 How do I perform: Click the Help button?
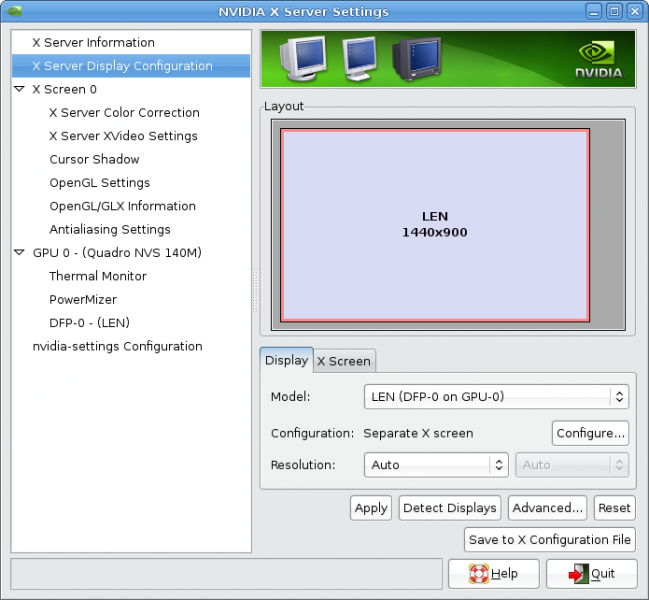493,574
